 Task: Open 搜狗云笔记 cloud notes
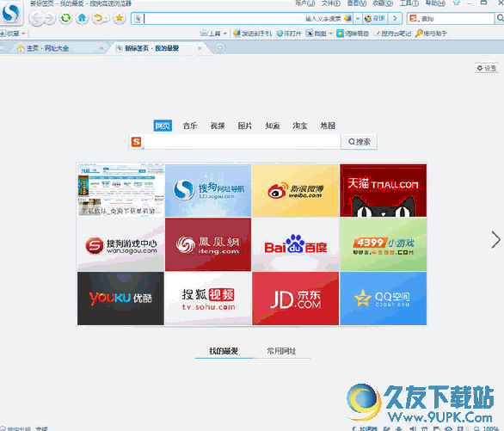(x=393, y=34)
